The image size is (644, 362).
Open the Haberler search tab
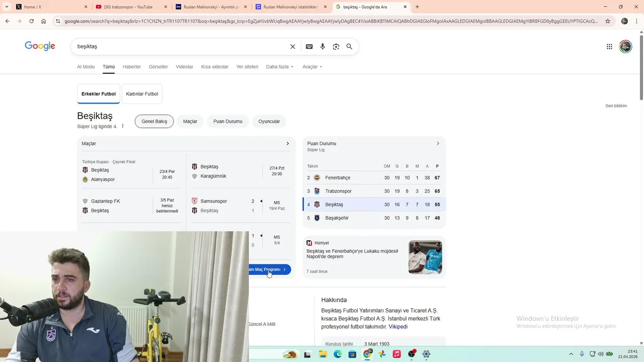tap(132, 67)
